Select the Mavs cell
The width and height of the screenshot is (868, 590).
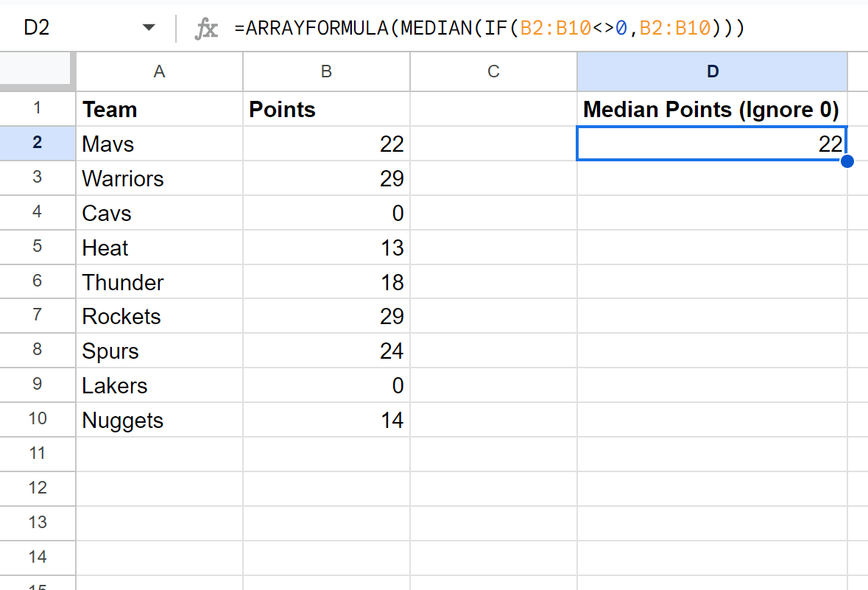[160, 143]
